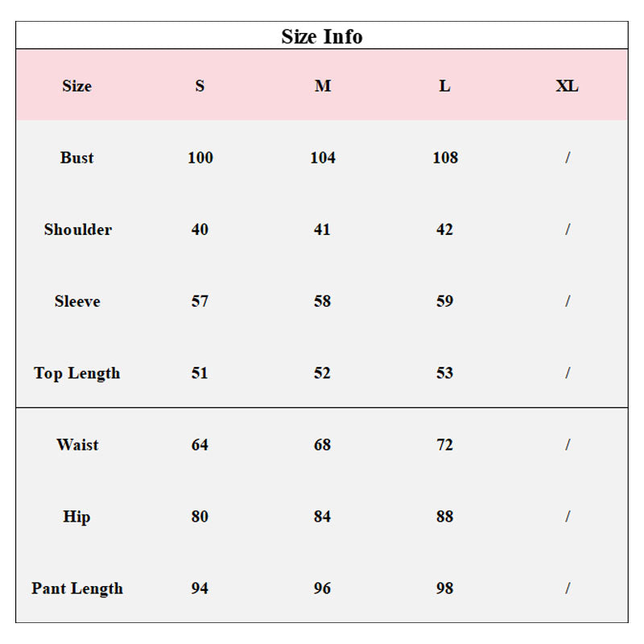
Task: Select the Pant Length value 96
Action: click(322, 588)
